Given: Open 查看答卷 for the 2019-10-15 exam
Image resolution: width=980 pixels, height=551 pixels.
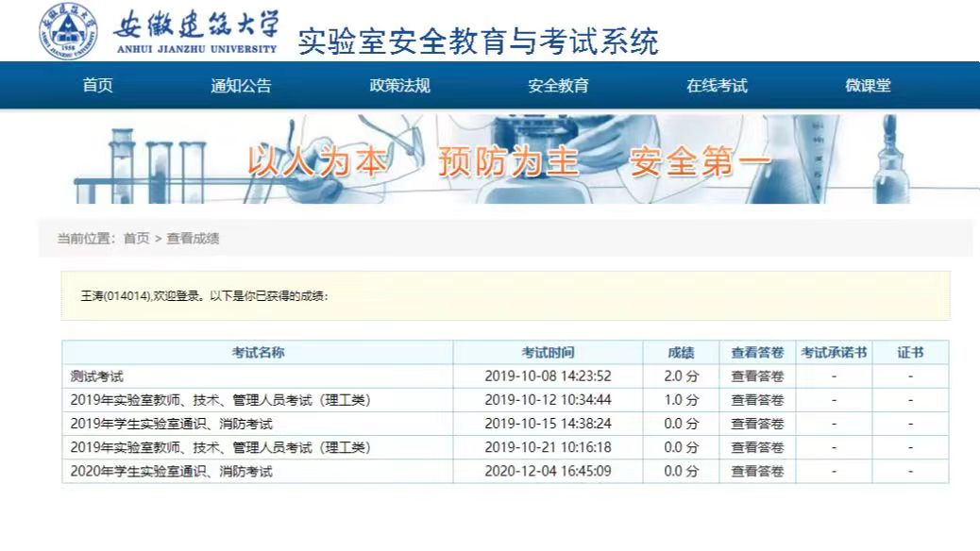Looking at the screenshot, I should click(x=757, y=424).
